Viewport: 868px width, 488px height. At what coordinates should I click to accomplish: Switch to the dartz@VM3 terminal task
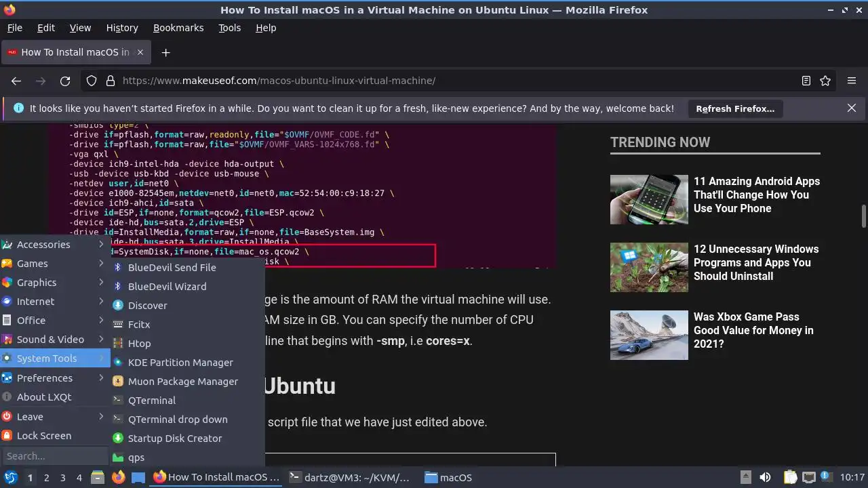point(351,478)
